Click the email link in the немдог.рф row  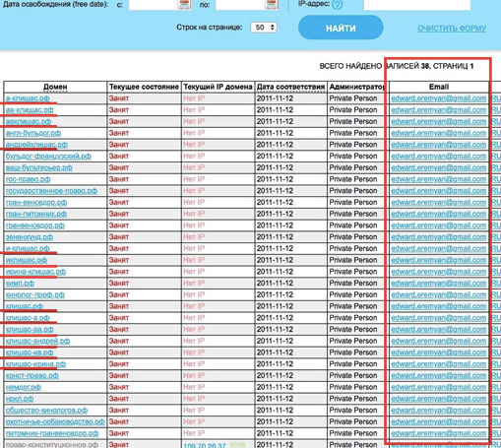[438, 387]
